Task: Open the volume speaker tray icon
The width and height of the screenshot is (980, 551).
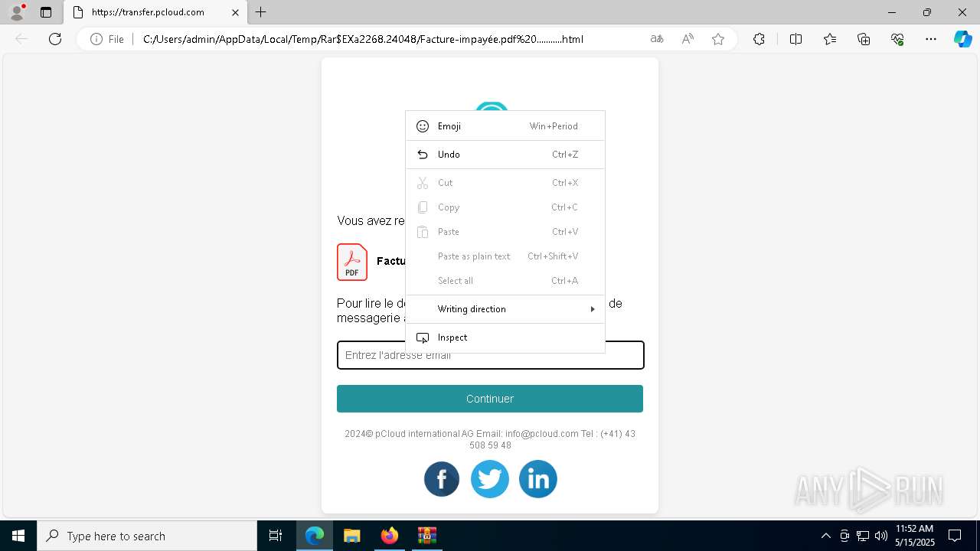Action: (881, 536)
